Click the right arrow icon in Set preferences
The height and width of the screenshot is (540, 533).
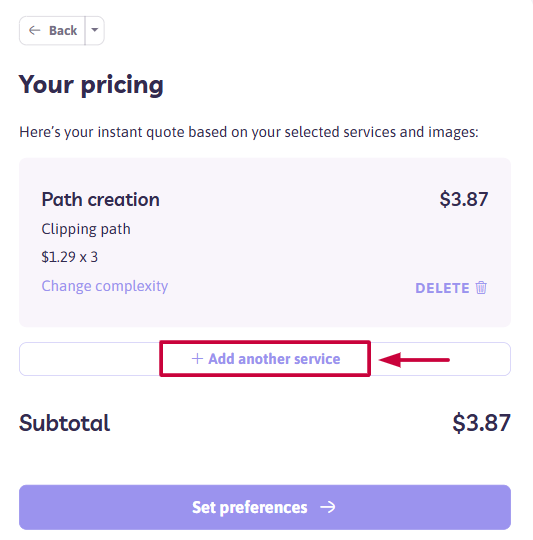point(327,507)
